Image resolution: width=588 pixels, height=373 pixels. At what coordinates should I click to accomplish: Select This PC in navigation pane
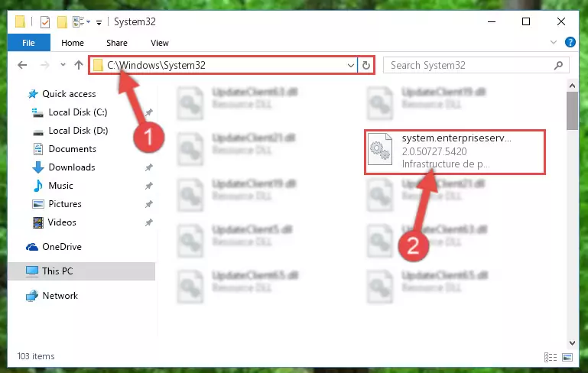click(x=81, y=271)
